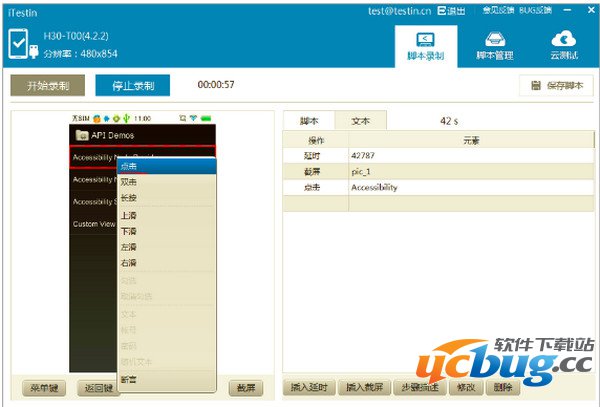
Task: Click the 插入延时 insert delay button
Action: (x=309, y=387)
